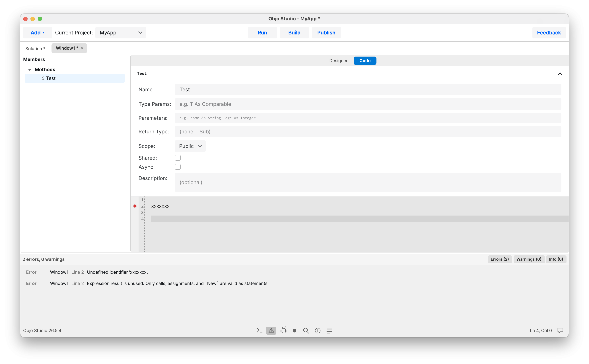This screenshot has height=364, width=589.
Task: Click the Return Type field
Action: [x=368, y=132]
